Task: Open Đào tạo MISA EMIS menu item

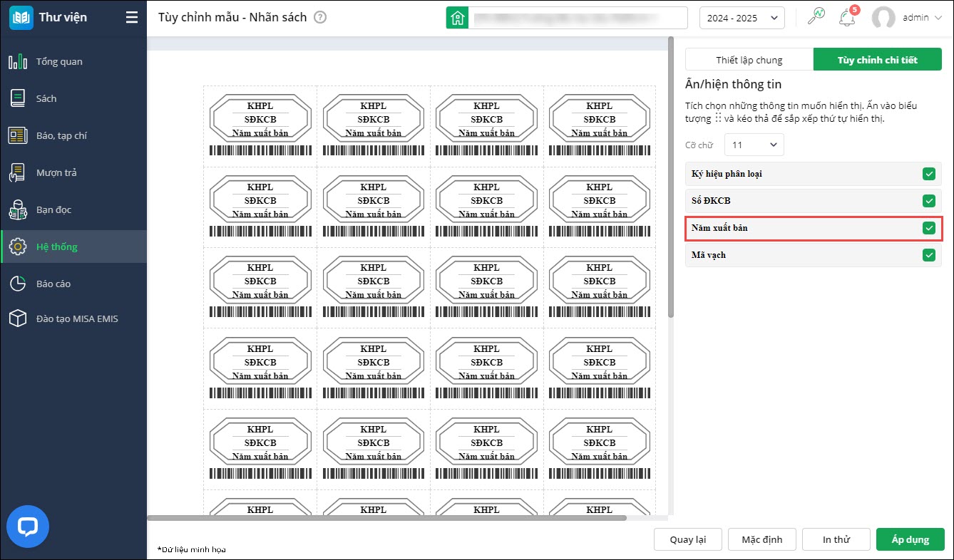Action: pos(73,318)
